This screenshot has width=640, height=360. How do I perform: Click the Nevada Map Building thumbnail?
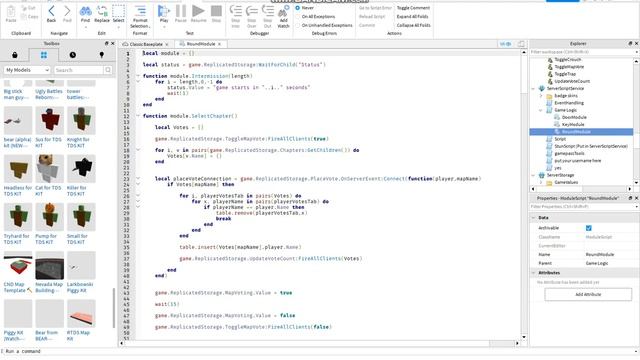point(49,265)
